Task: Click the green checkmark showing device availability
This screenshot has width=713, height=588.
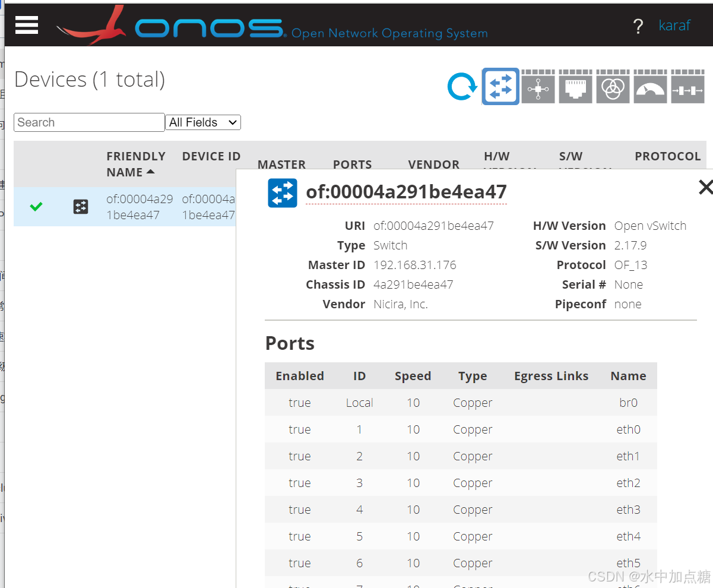Action: tap(36, 206)
